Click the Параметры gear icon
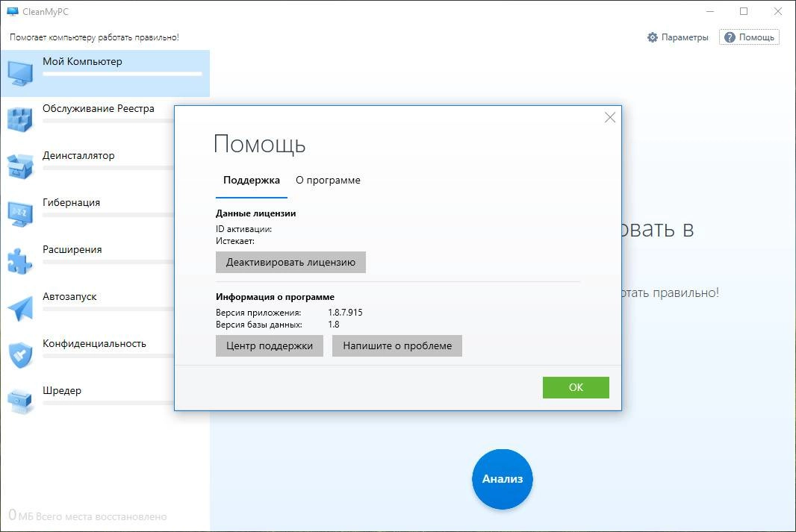 (653, 37)
